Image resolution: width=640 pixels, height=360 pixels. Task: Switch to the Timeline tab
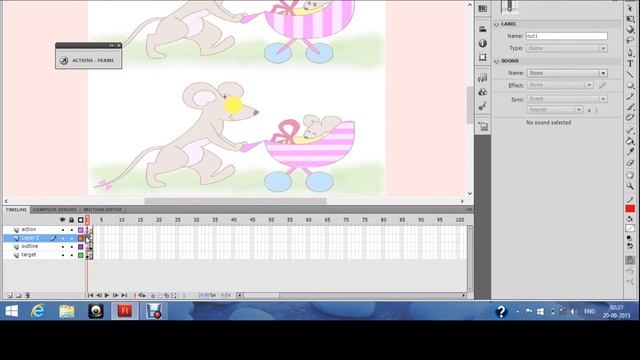(x=16, y=209)
